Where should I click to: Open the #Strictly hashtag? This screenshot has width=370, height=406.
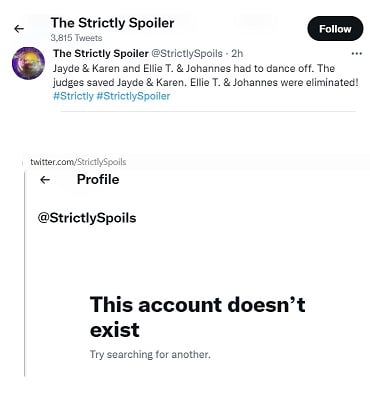point(73,96)
